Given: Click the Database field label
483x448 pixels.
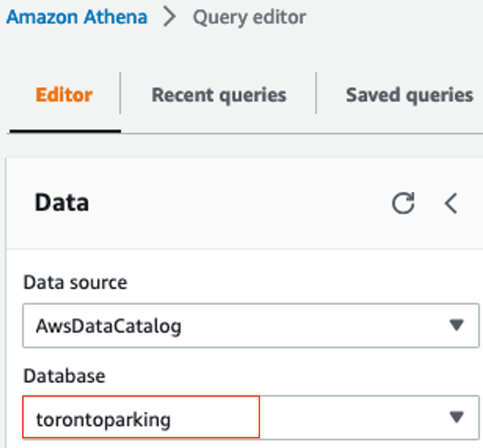Looking at the screenshot, I should click(64, 376).
